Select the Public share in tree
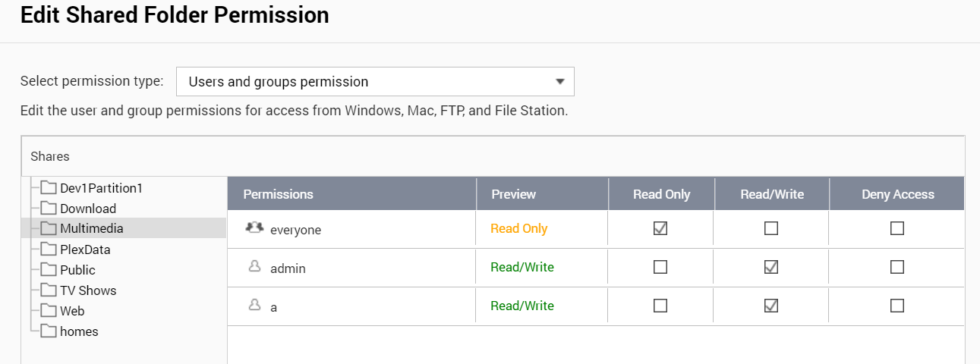The image size is (980, 364). (77, 270)
